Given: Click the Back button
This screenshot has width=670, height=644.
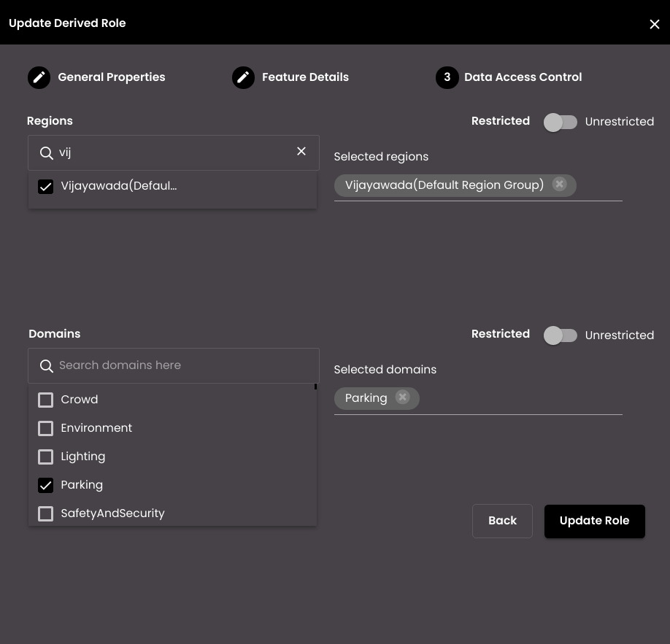Looking at the screenshot, I should point(502,521).
